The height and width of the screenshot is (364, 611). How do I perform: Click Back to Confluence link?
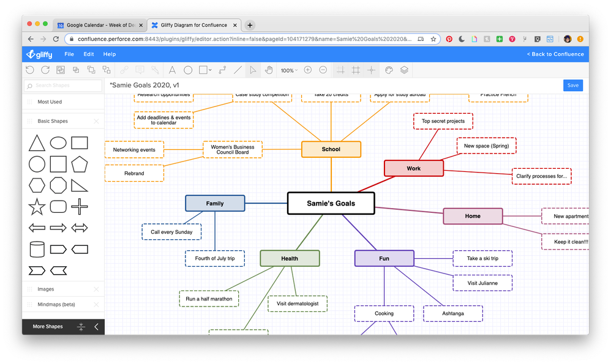[x=555, y=54]
